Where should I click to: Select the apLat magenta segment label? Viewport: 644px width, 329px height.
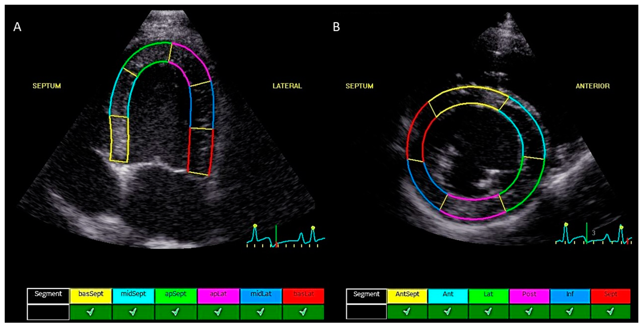click(218, 296)
